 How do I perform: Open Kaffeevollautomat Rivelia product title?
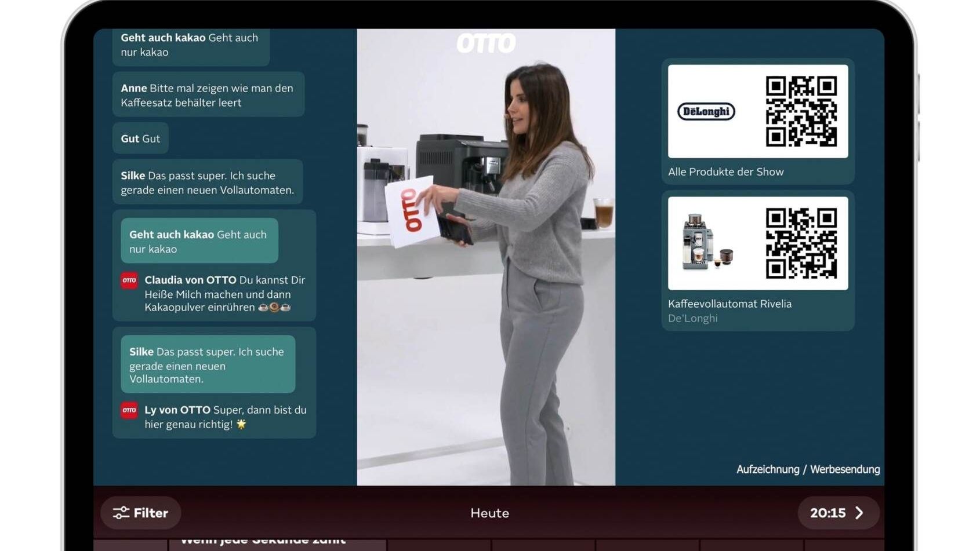[729, 304]
